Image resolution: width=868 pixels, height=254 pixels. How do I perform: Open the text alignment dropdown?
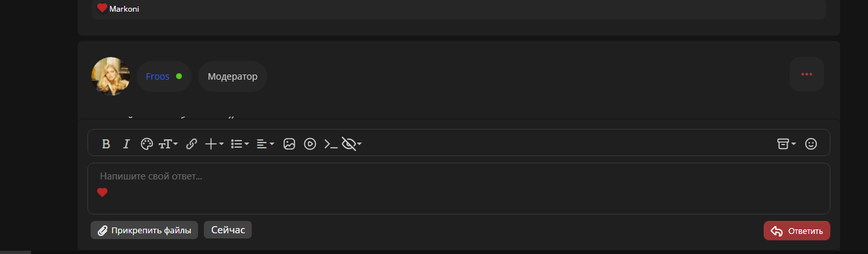click(x=265, y=144)
